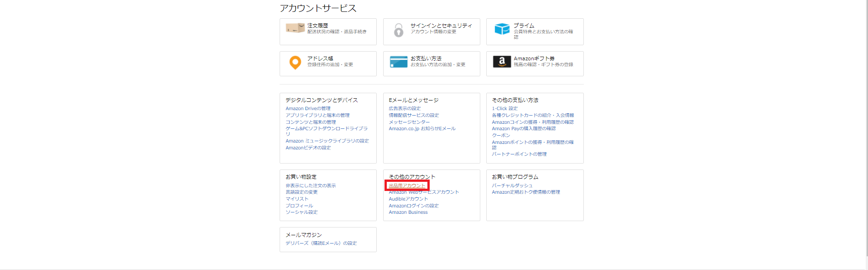Click 各種クレジットカードの紹介・入会情報
The image size is (868, 270).
pyautogui.click(x=533, y=116)
